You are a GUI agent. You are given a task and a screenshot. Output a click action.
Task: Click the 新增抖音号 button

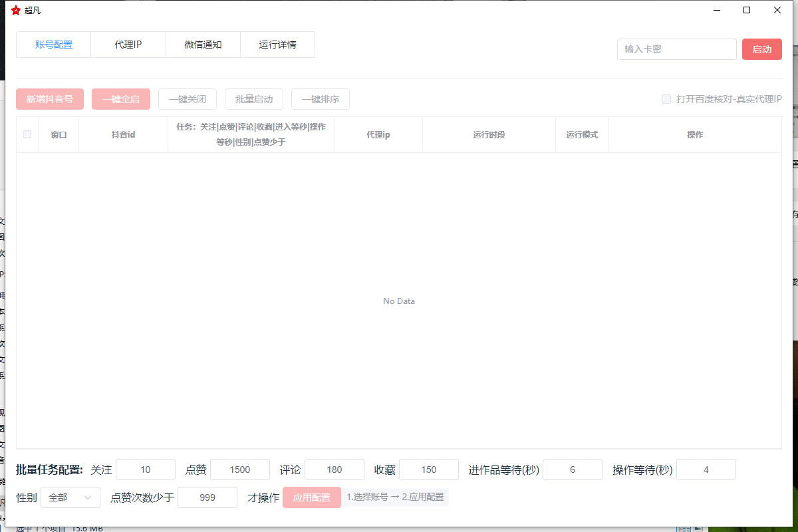(x=49, y=98)
